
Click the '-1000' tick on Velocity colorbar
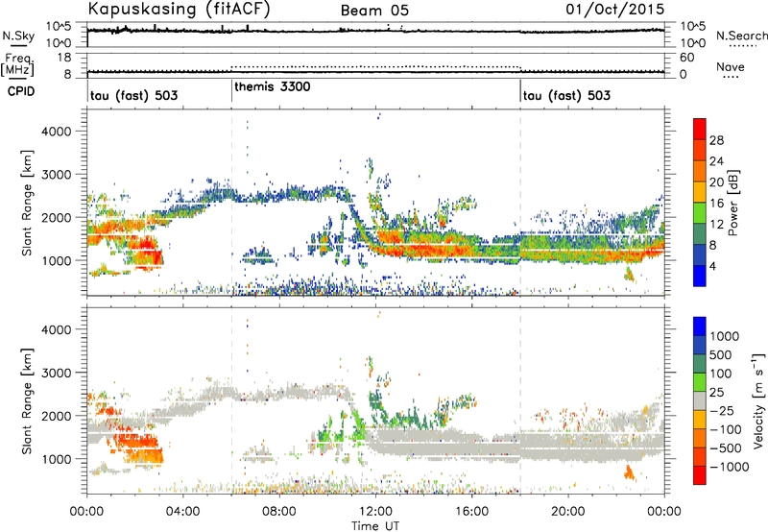pos(729,467)
